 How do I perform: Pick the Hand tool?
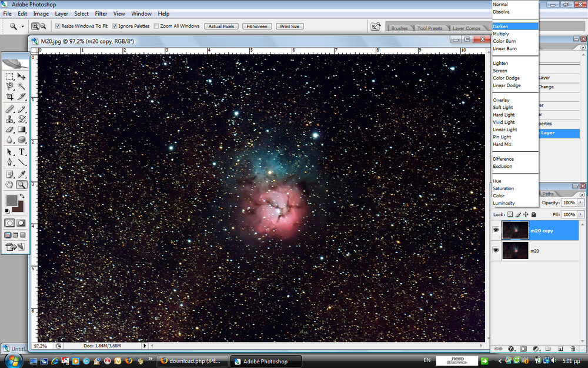pyautogui.click(x=10, y=184)
